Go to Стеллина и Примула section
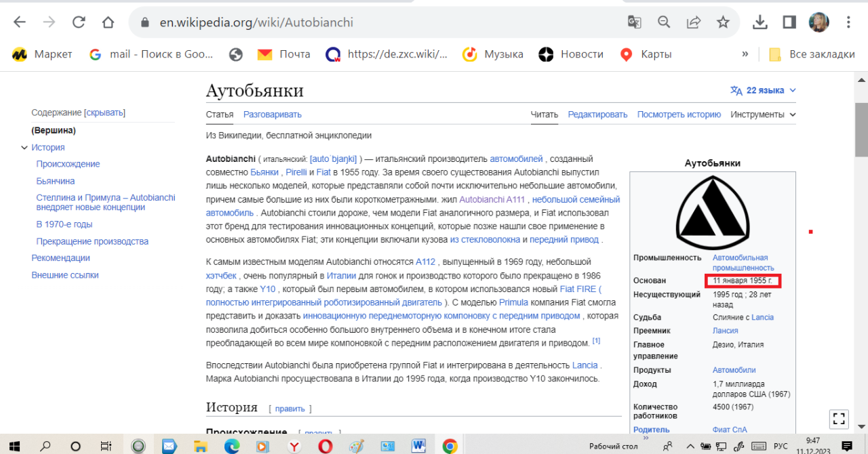868x454 pixels. [x=106, y=203]
